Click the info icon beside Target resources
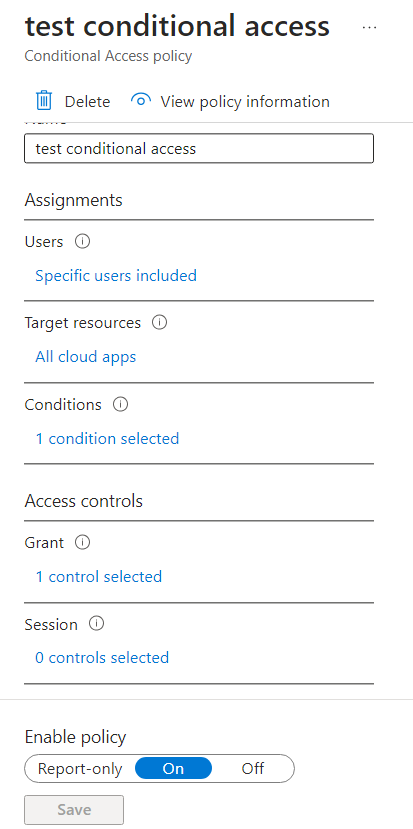The image size is (413, 829). (160, 323)
